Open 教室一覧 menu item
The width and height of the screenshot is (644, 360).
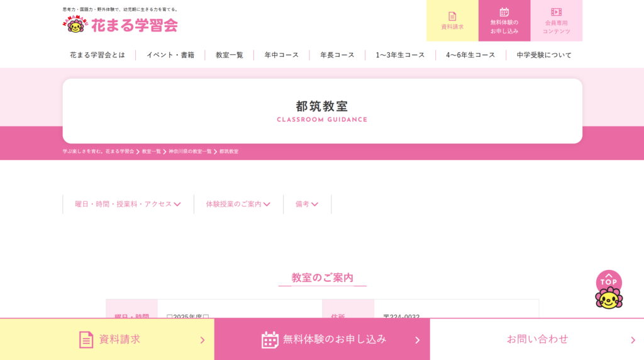point(229,55)
